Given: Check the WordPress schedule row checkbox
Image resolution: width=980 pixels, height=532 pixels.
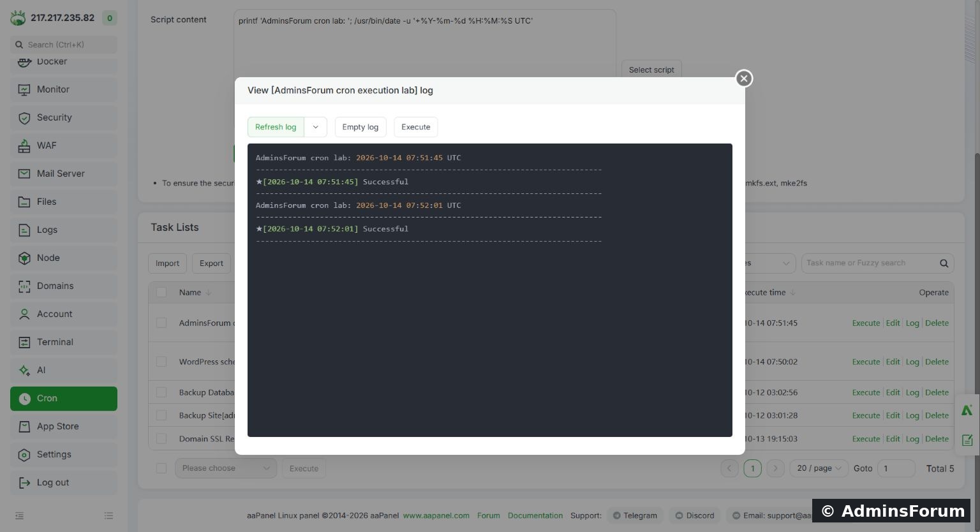Looking at the screenshot, I should coord(161,362).
